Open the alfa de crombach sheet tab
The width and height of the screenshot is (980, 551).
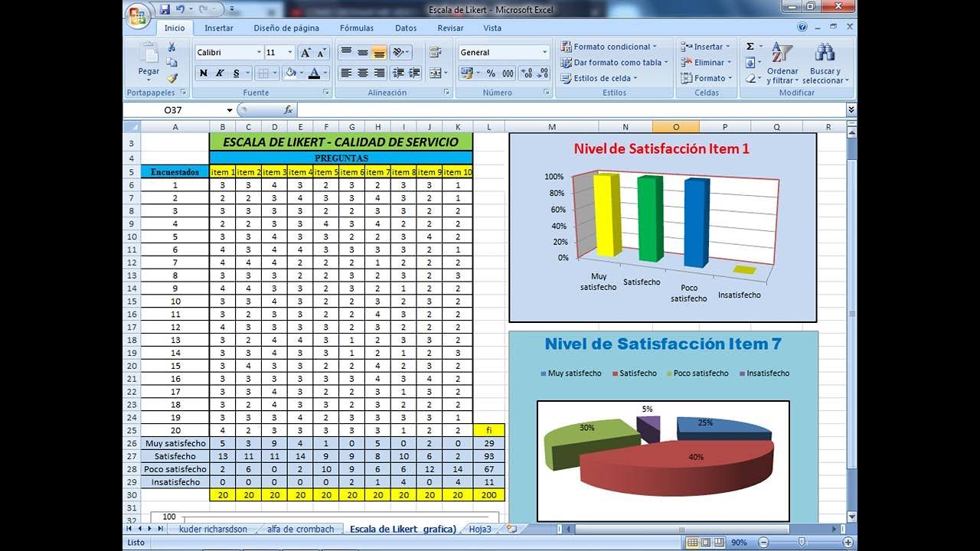click(x=300, y=529)
